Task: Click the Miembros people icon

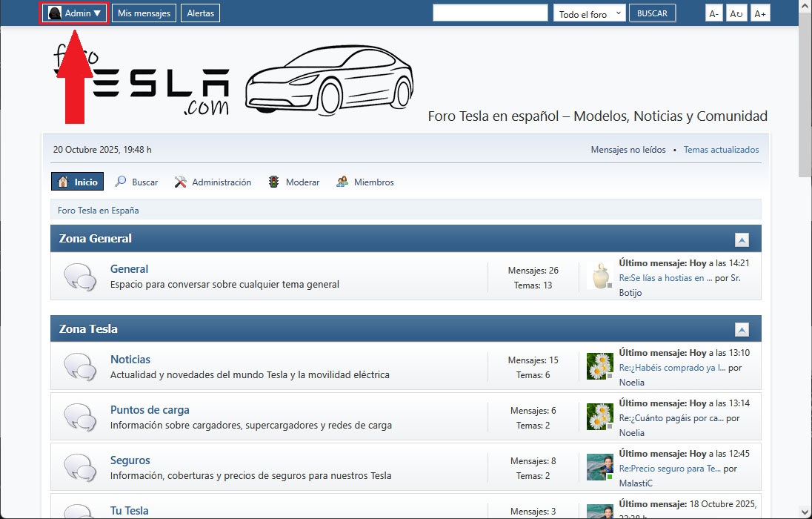Action: click(x=342, y=182)
